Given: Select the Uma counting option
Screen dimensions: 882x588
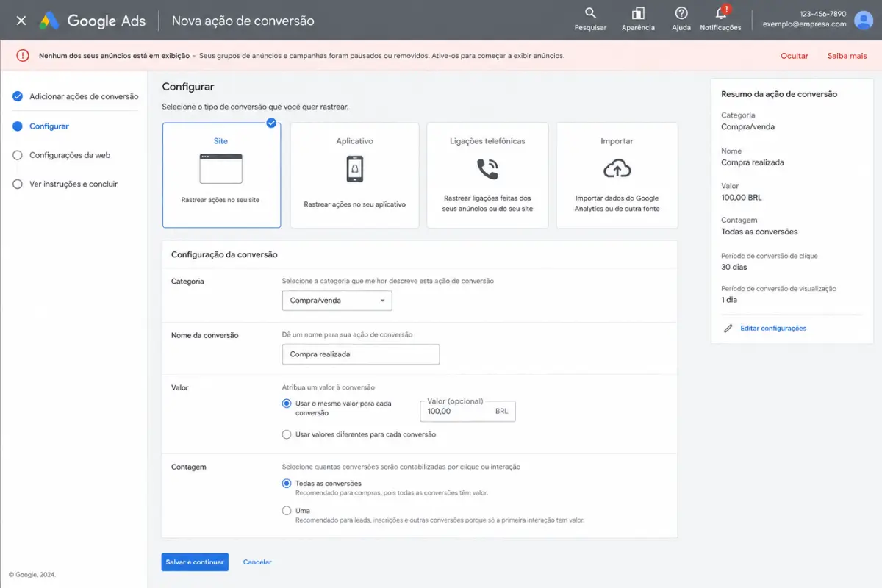Looking at the screenshot, I should 287,511.
